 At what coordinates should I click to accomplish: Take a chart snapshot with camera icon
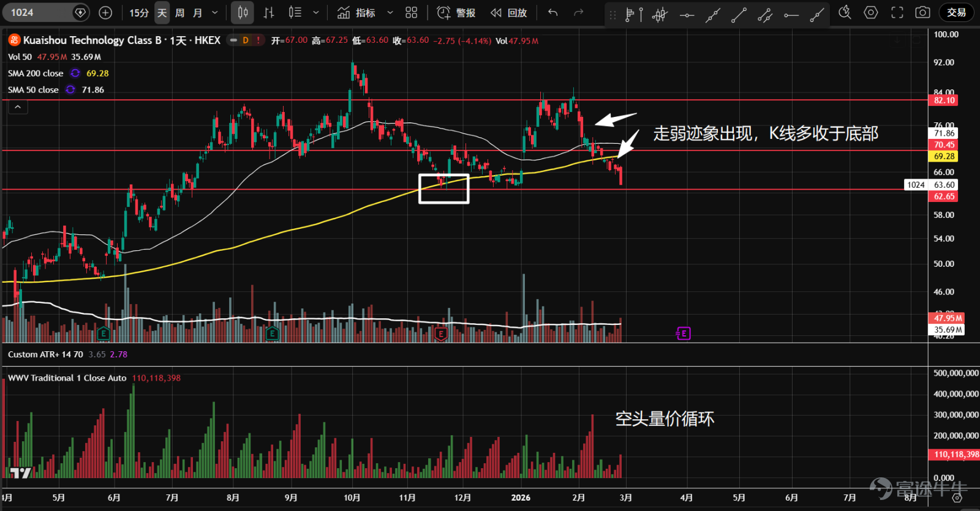922,12
